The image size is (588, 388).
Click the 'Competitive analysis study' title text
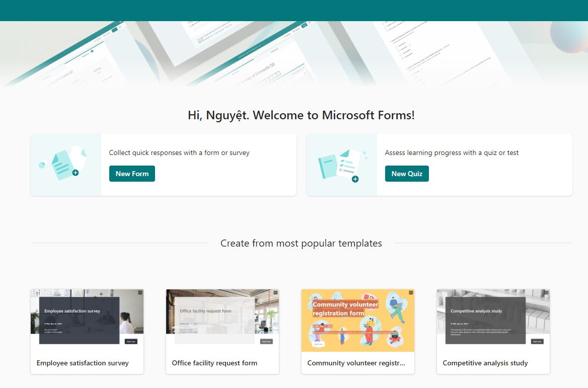(485, 363)
